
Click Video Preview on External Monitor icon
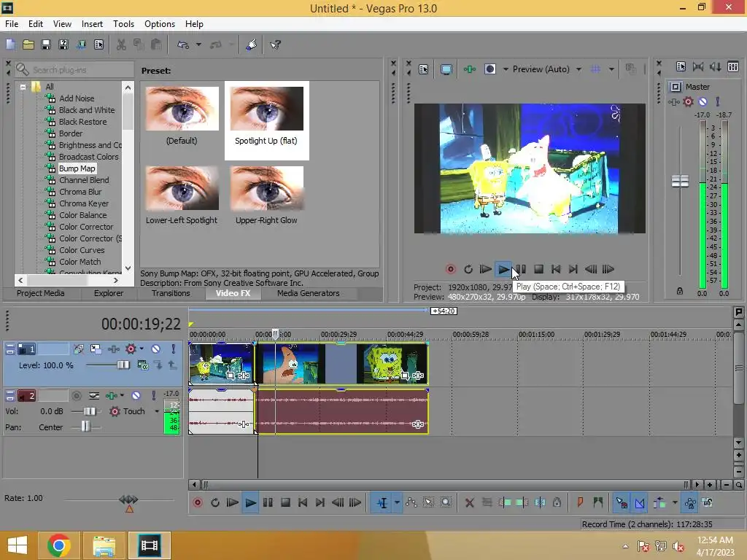coord(446,69)
